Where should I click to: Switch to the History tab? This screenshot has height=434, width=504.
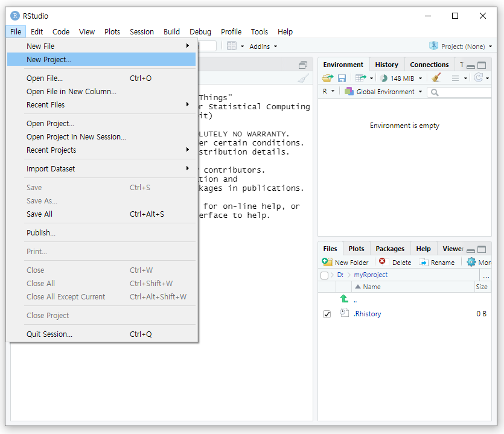386,65
